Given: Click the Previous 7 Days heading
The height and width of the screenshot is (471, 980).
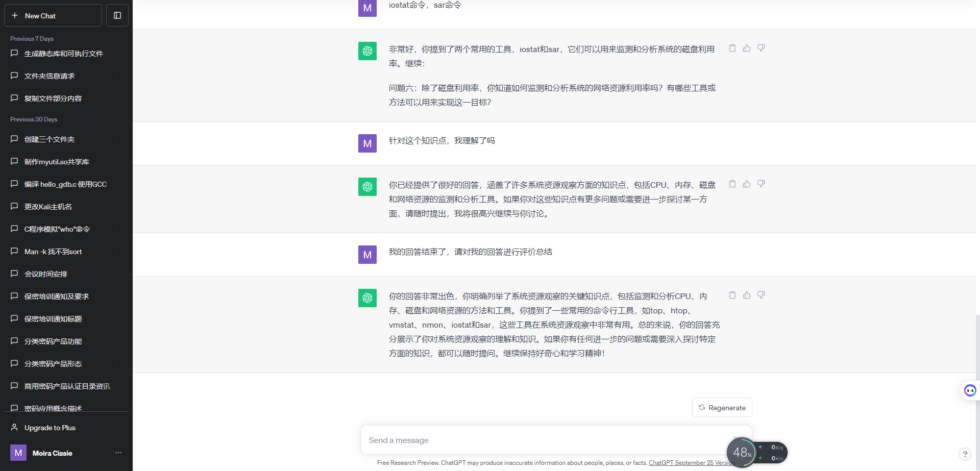Looking at the screenshot, I should [32, 39].
